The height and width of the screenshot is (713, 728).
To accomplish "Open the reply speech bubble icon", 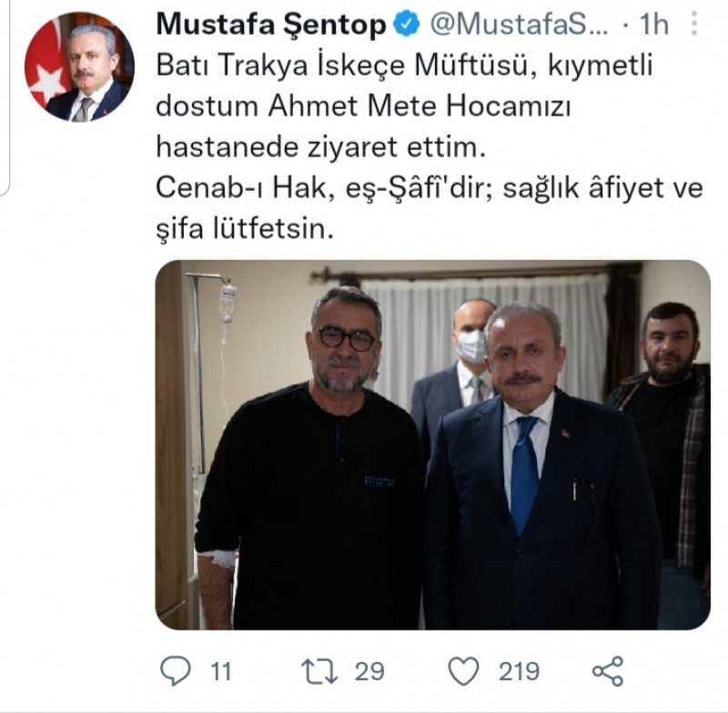I will pos(175,671).
